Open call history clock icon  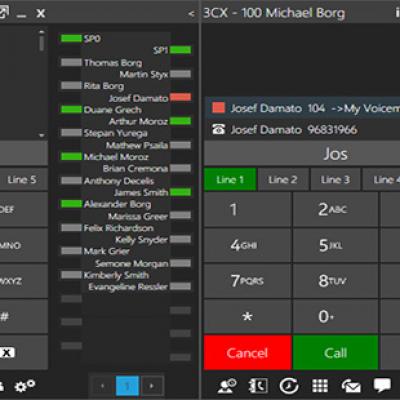click(289, 386)
